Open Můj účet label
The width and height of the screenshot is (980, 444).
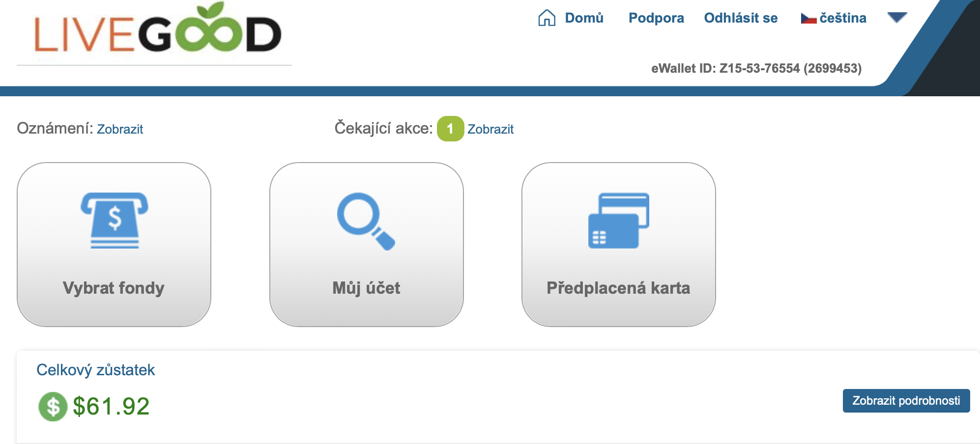click(x=366, y=288)
